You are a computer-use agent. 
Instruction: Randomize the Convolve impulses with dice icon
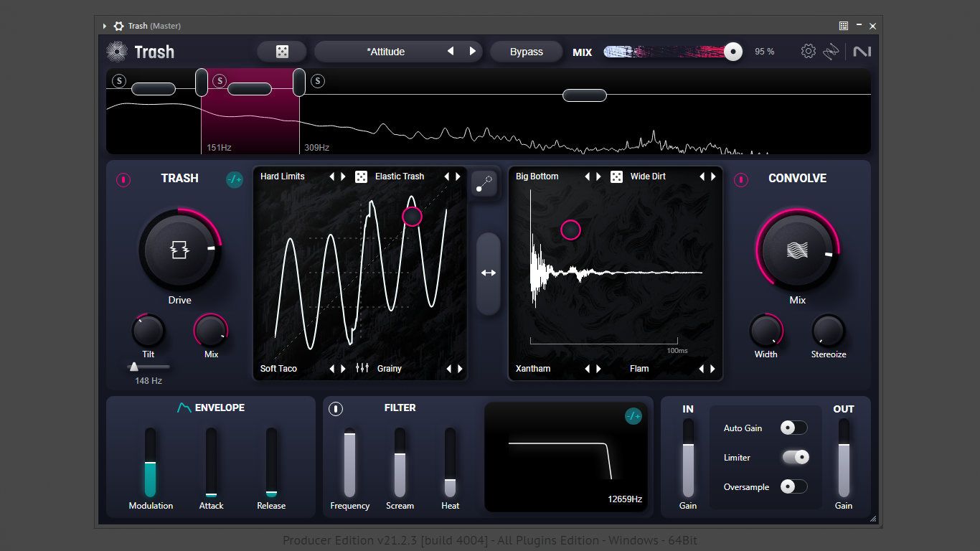[x=616, y=176]
